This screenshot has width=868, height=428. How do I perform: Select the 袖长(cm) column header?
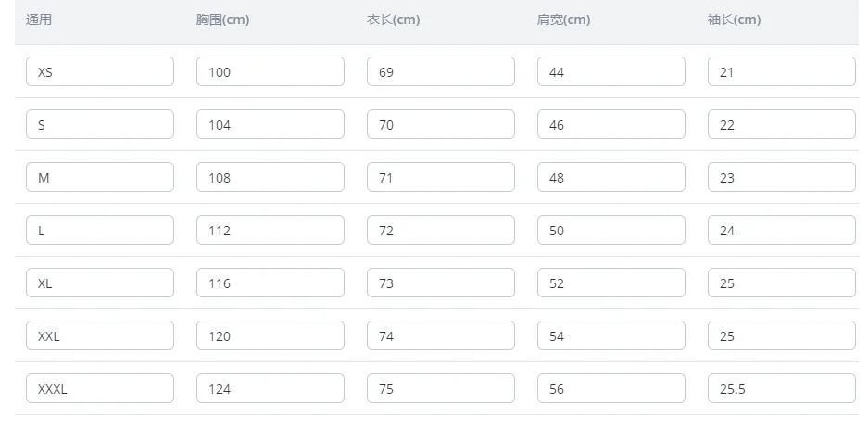734,19
